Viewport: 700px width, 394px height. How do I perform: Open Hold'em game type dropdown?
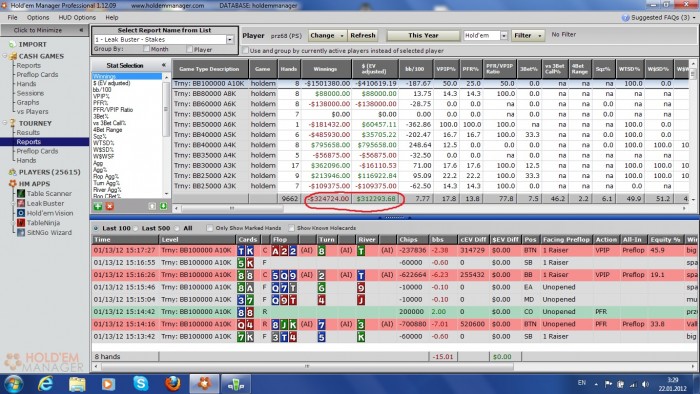point(504,35)
